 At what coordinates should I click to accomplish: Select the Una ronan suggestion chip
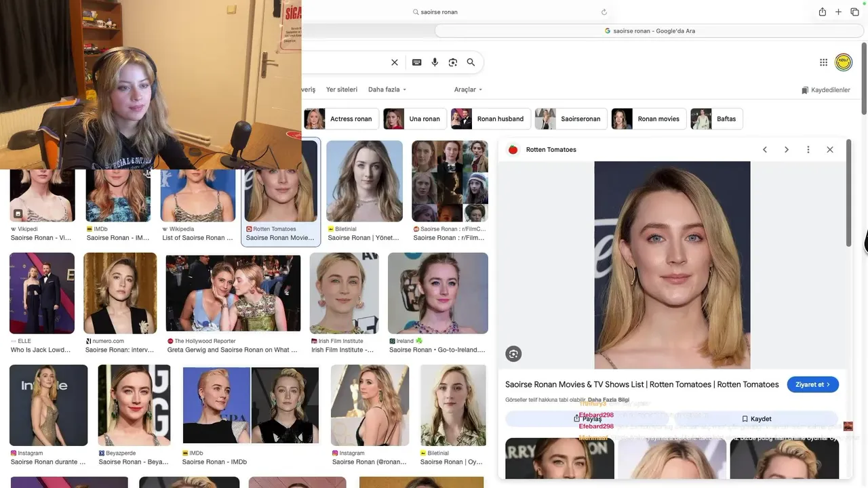click(415, 119)
